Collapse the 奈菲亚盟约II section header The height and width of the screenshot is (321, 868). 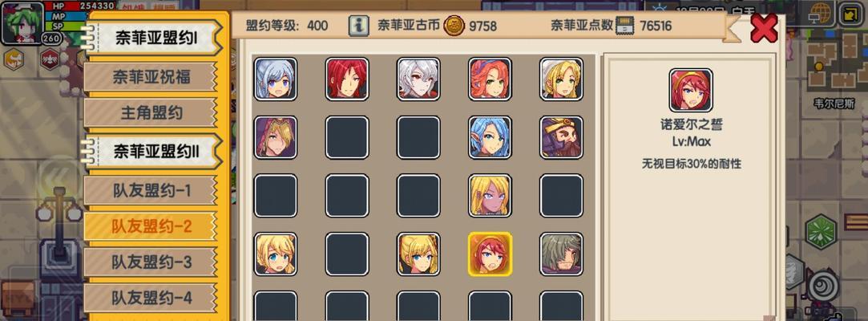155,152
